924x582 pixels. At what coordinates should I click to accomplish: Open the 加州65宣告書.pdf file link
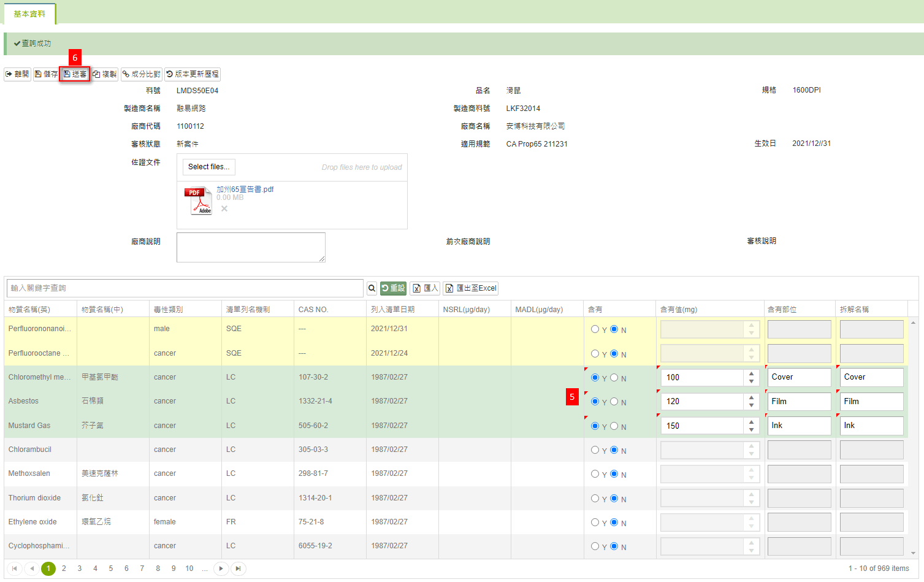(245, 190)
